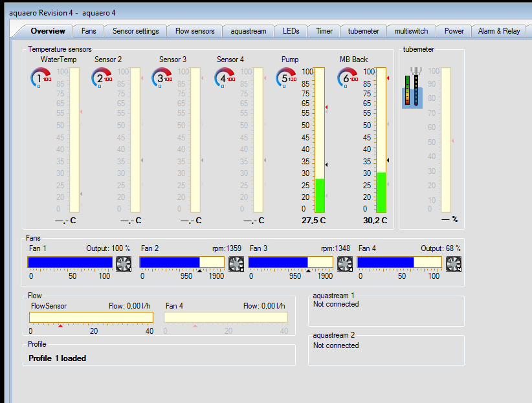Click the Fan 4 flow bar
The image size is (532, 403).
click(x=226, y=317)
